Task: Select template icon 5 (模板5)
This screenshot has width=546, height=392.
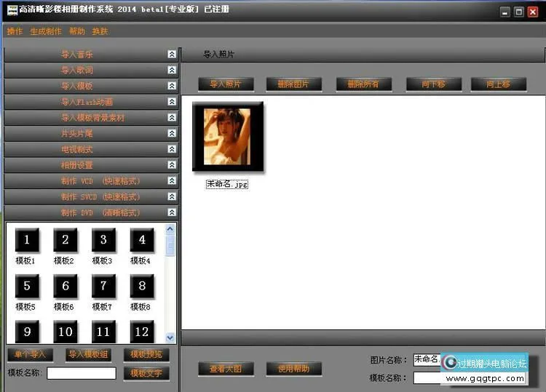Action: tap(27, 286)
